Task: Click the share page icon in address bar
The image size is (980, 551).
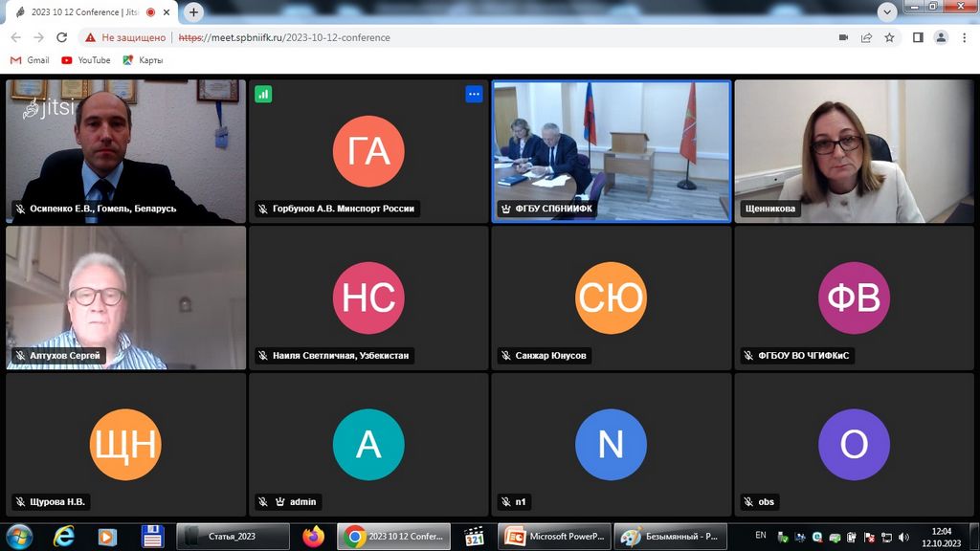Action: coord(866,37)
